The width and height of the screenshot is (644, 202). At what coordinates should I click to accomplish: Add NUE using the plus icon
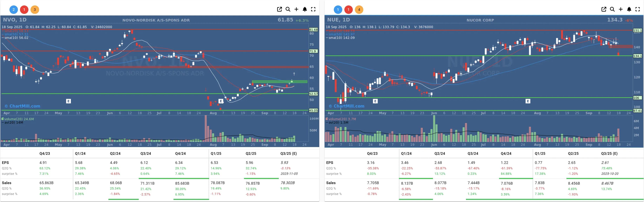point(621,9)
